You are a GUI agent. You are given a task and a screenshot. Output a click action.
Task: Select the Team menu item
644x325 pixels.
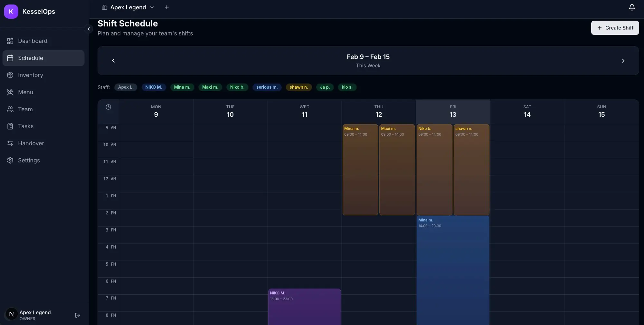[x=25, y=109]
